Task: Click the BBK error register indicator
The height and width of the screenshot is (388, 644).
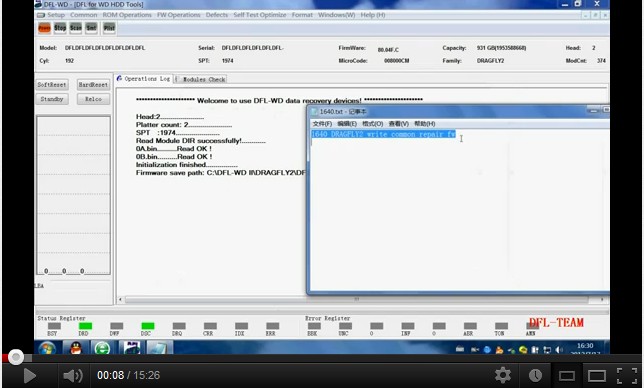Action: coord(314,326)
